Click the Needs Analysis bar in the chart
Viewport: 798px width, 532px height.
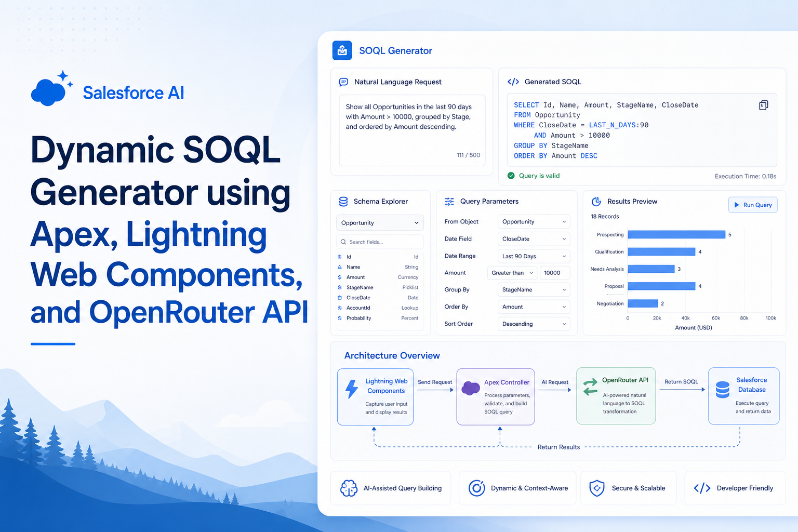[x=651, y=269]
